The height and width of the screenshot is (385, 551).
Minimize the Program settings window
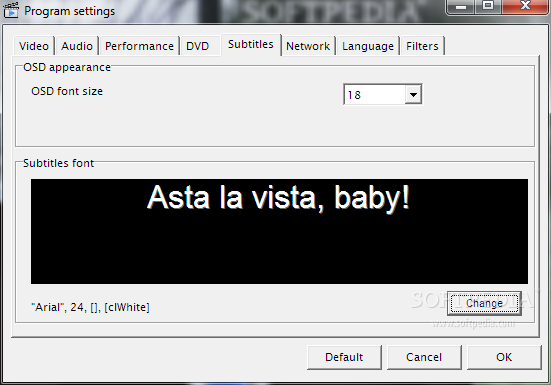tap(461, 7)
